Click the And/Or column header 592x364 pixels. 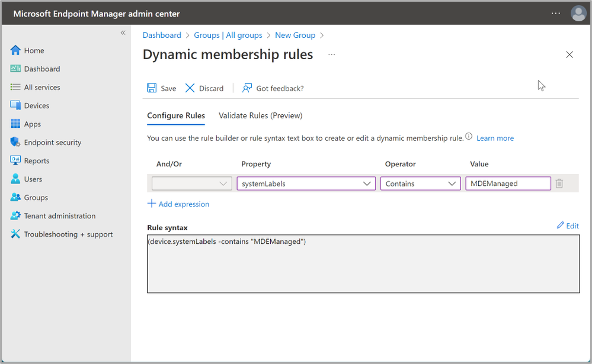pos(169,164)
